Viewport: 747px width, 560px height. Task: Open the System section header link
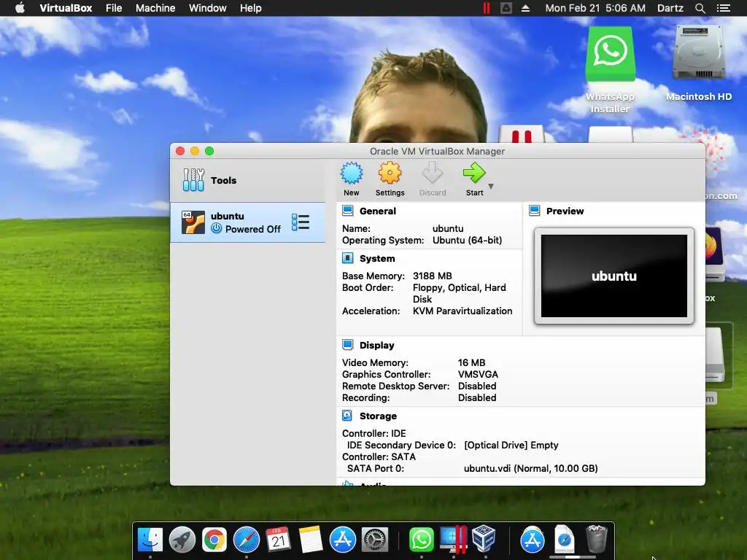click(377, 259)
